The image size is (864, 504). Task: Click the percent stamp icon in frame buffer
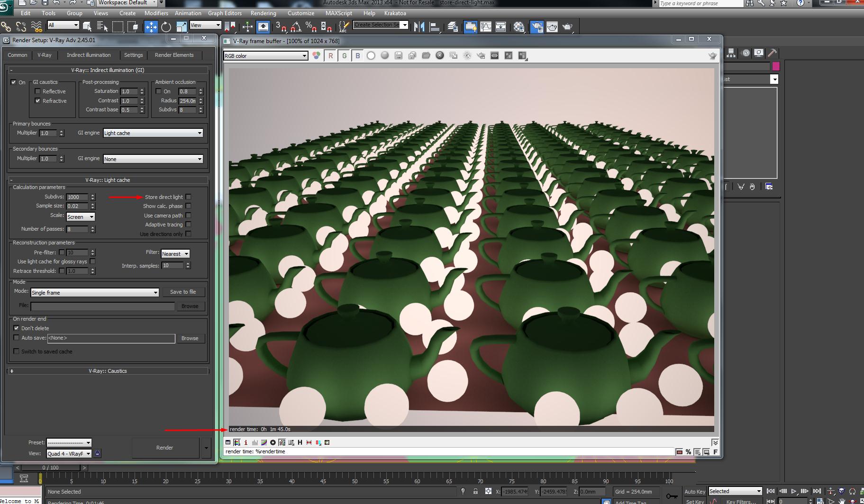coord(688,452)
